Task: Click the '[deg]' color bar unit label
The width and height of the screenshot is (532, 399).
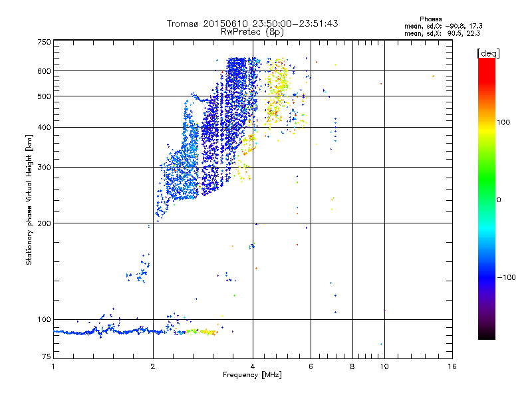Action: tap(488, 53)
